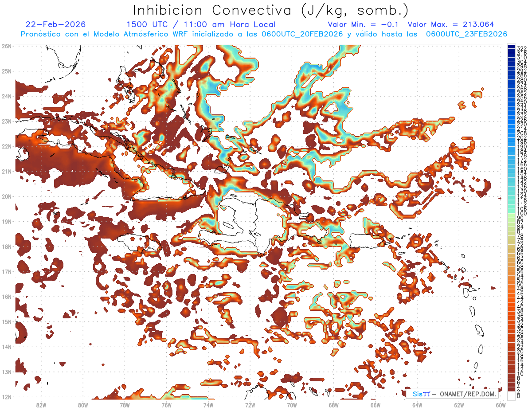The width and height of the screenshot is (532, 411).
Task: Click the 21N latitude label
Action: 6,171
